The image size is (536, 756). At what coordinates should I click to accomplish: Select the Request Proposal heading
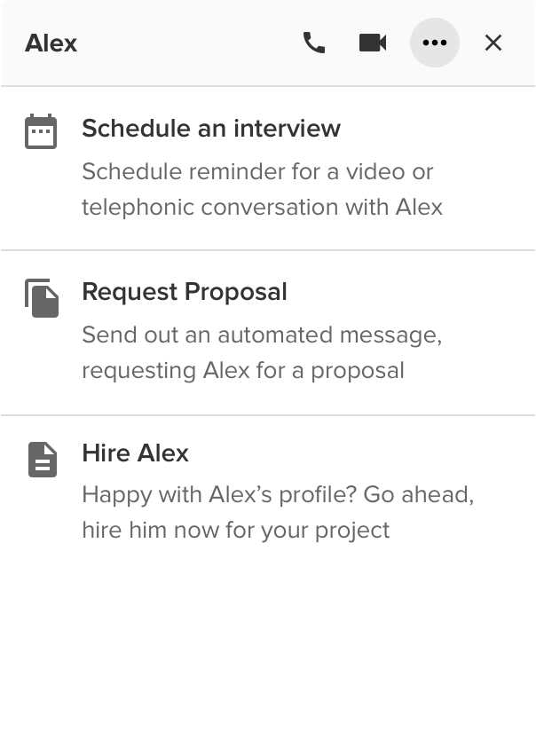pyautogui.click(x=185, y=292)
